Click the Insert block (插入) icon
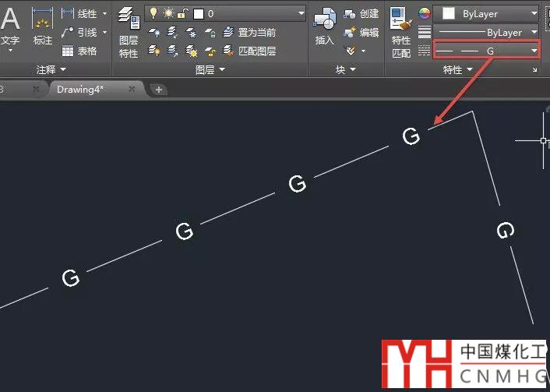Image resolution: width=550 pixels, height=392 pixels. [325, 27]
